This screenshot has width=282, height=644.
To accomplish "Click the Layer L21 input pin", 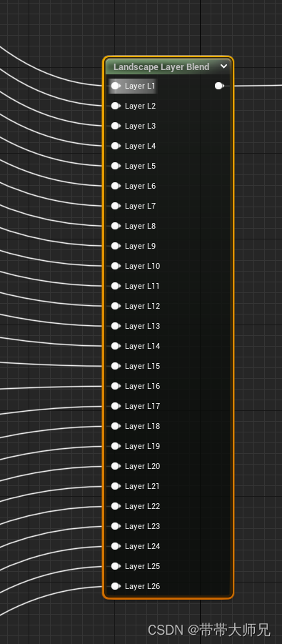I will [116, 486].
